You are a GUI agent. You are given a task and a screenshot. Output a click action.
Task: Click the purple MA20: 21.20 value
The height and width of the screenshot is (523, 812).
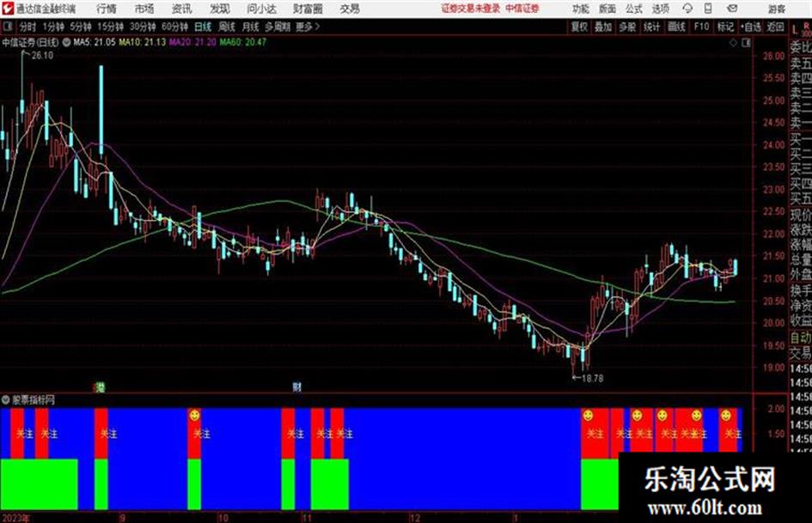192,42
